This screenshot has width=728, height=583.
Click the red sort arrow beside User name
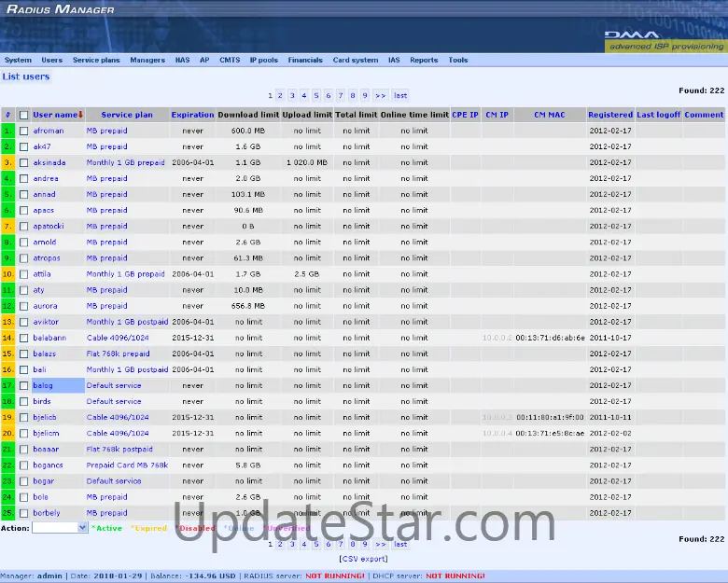(x=81, y=115)
